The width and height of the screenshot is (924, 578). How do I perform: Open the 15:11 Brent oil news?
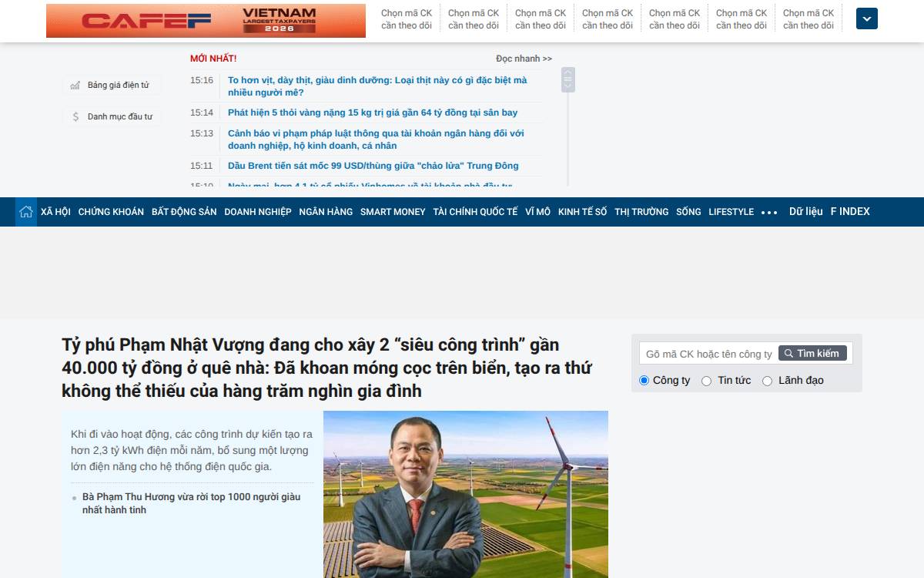click(373, 166)
